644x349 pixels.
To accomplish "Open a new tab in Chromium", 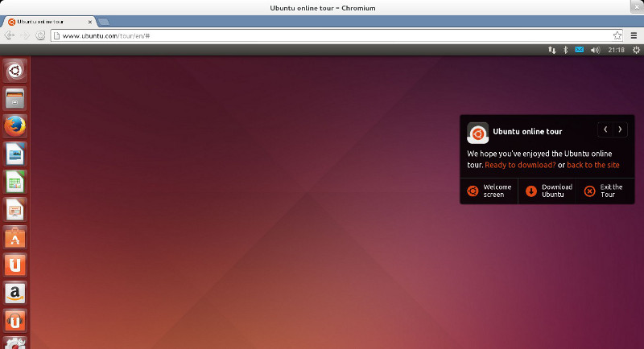I will pyautogui.click(x=104, y=22).
